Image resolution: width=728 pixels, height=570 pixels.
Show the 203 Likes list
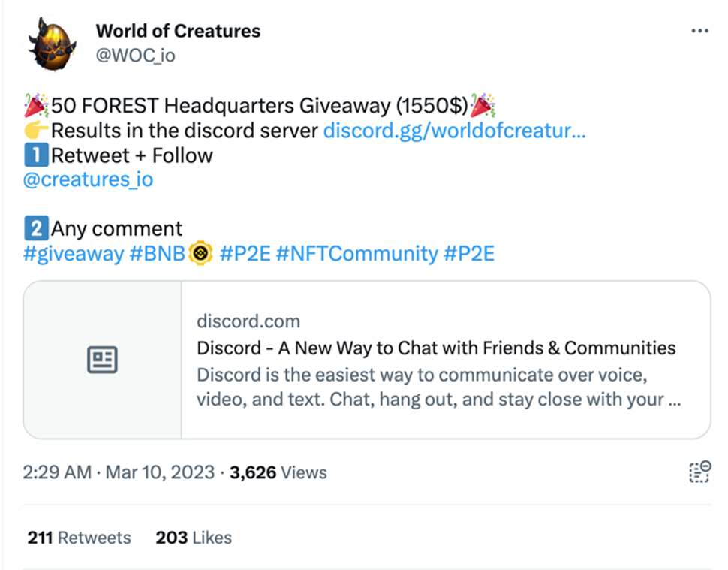(194, 538)
